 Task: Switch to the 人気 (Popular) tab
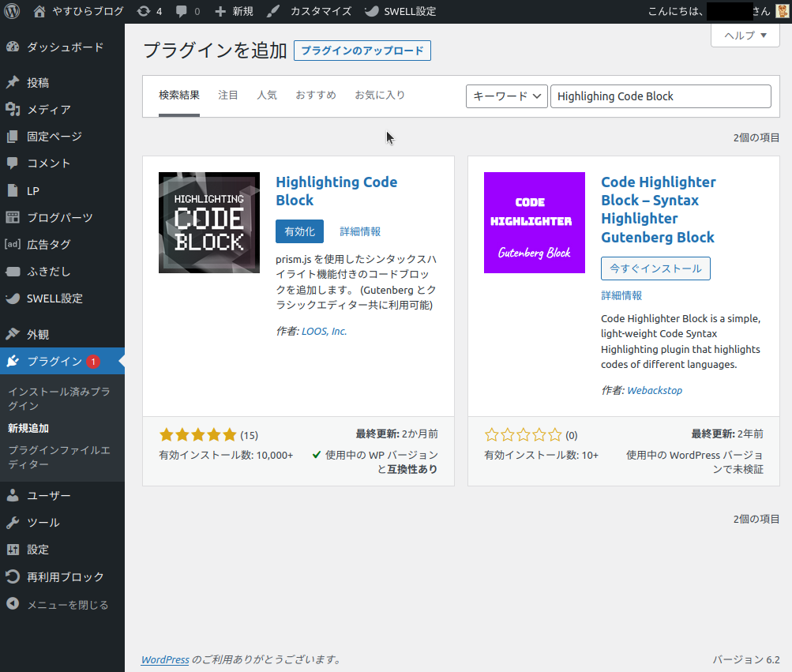[x=267, y=96]
